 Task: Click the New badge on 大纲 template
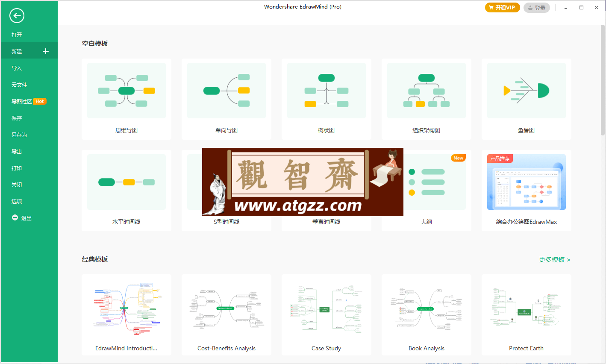tap(458, 158)
